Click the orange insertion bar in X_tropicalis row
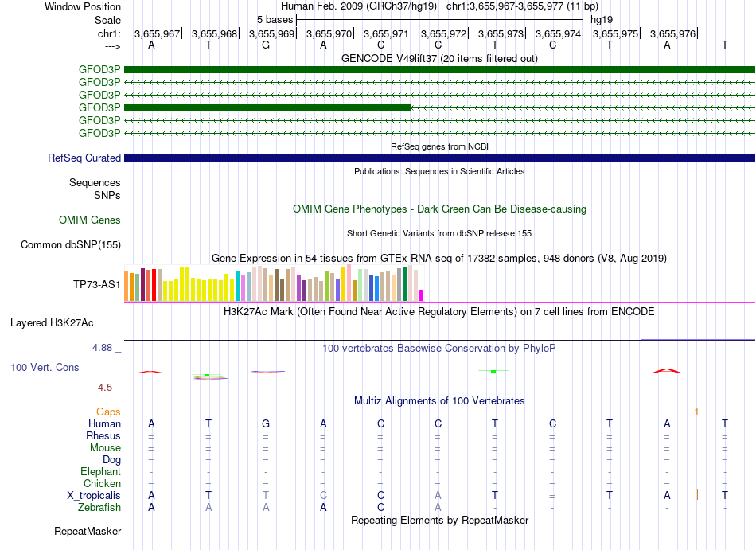This screenshot has height=550, width=756. (697, 494)
